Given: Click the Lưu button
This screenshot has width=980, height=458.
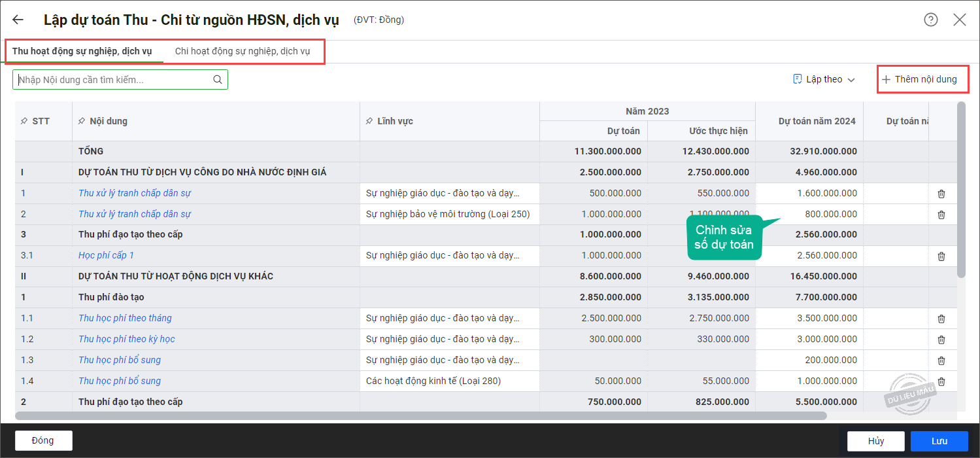Looking at the screenshot, I should (x=939, y=441).
